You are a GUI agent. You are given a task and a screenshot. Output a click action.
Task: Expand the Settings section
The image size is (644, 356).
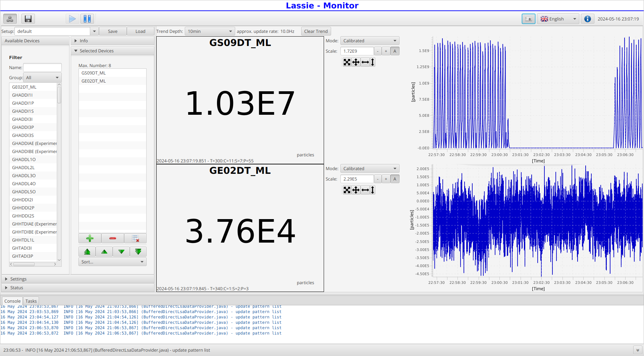78,279
